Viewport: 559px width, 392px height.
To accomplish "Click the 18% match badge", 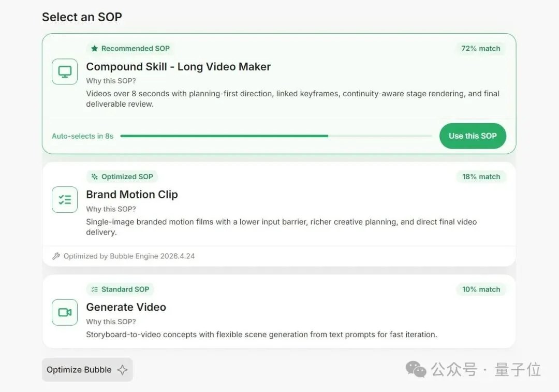I will coord(481,177).
